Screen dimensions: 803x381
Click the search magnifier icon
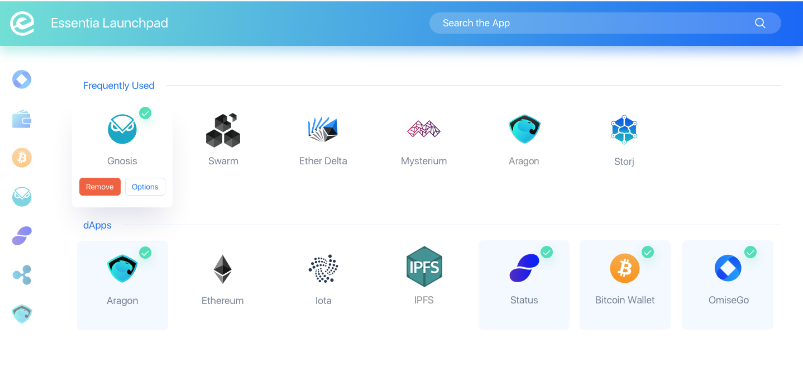coord(760,23)
